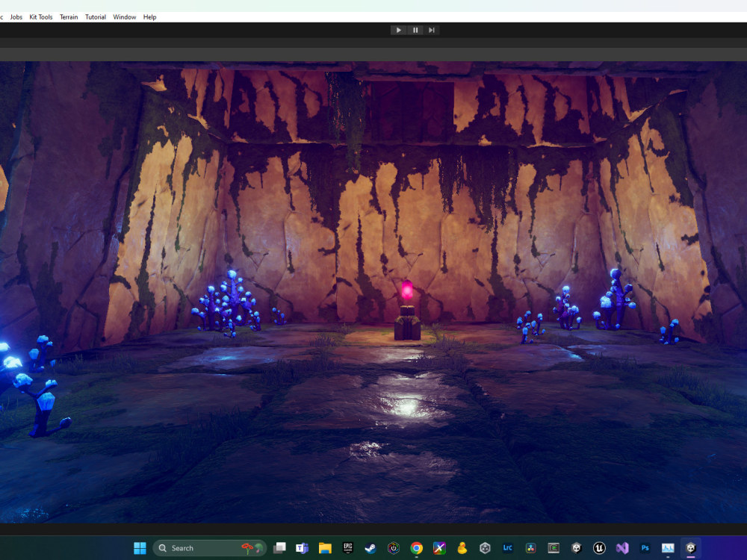
Task: Open Visual Studio from the taskbar
Action: (x=622, y=548)
